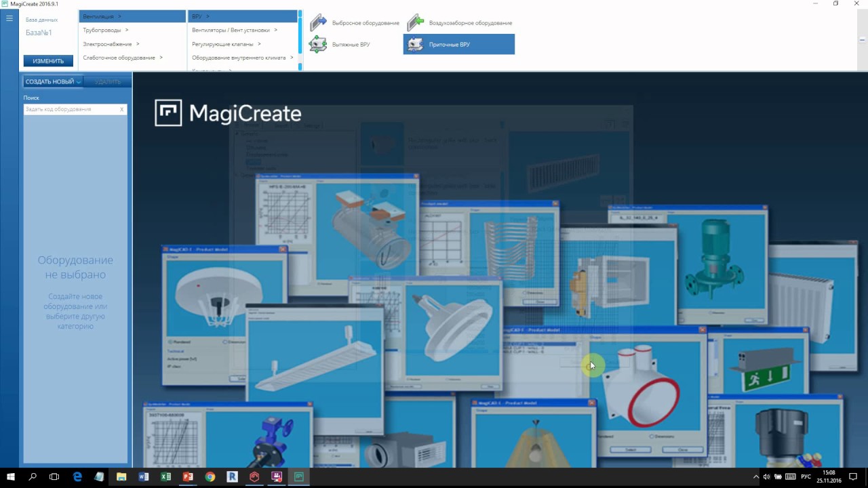868x488 pixels.
Task: Switch to Revit on the taskbar
Action: pos(232,477)
